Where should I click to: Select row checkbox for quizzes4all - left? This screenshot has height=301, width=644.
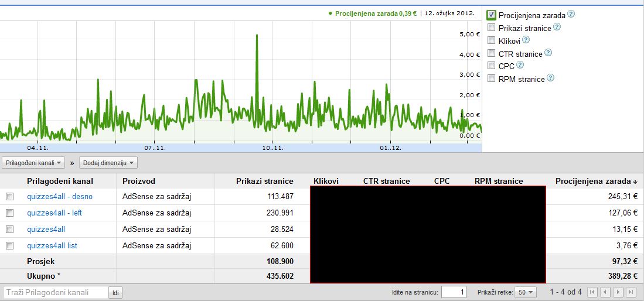9,213
